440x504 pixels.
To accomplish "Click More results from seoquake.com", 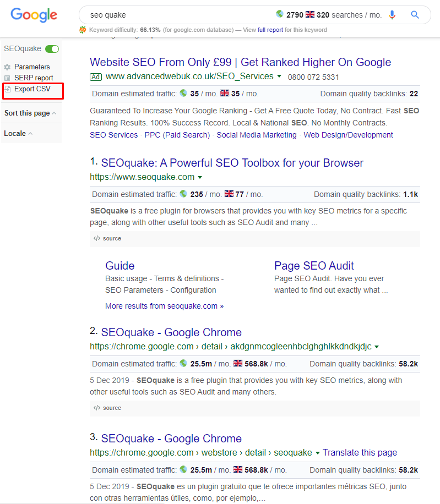I will 164,306.
